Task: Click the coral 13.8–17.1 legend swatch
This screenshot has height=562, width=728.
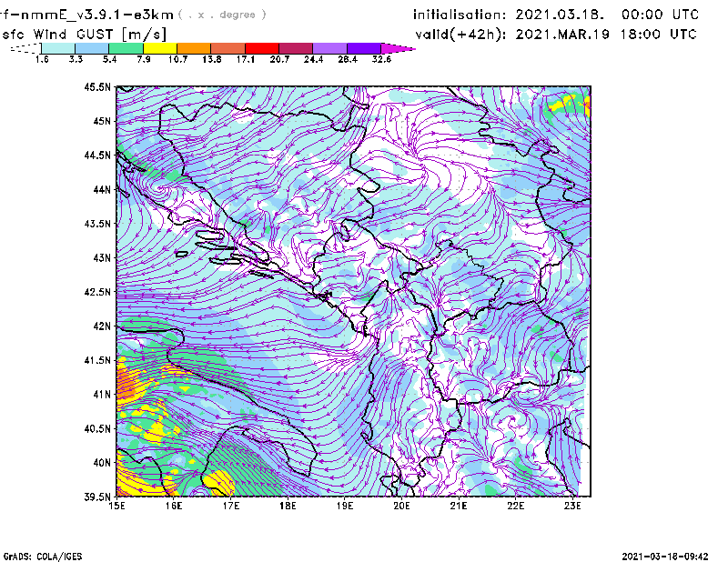Action: [x=228, y=48]
